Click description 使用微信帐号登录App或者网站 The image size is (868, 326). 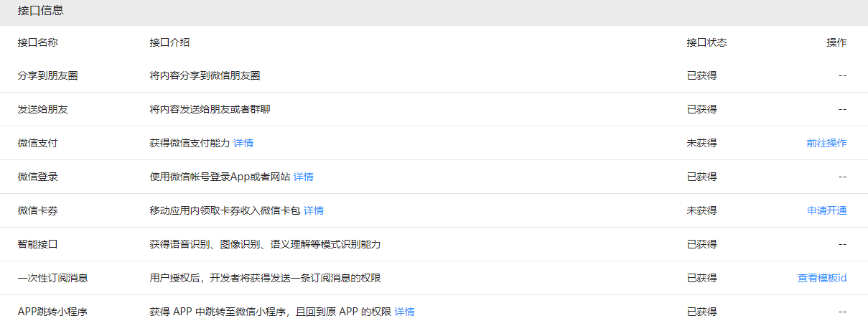(x=220, y=177)
